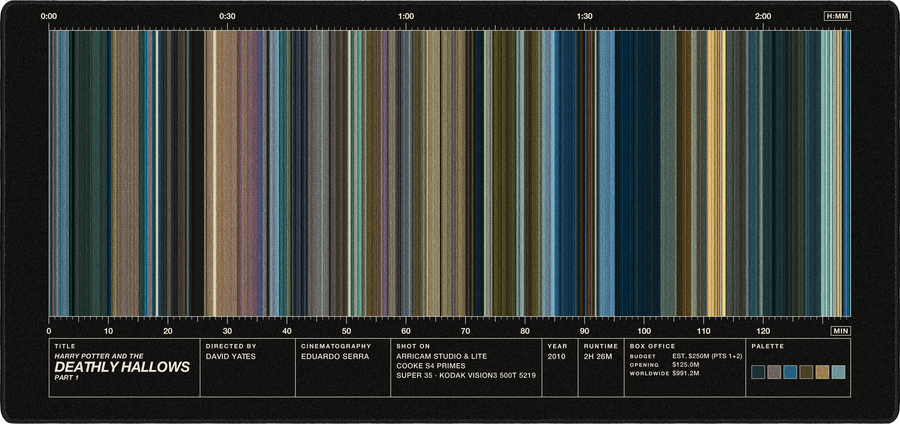This screenshot has height=424, width=900.
Task: Jump to the 2:00 timeline marker
Action: tap(763, 16)
